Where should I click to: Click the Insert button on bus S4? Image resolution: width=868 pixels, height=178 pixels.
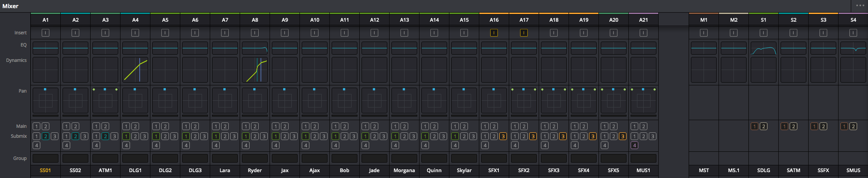click(x=853, y=33)
